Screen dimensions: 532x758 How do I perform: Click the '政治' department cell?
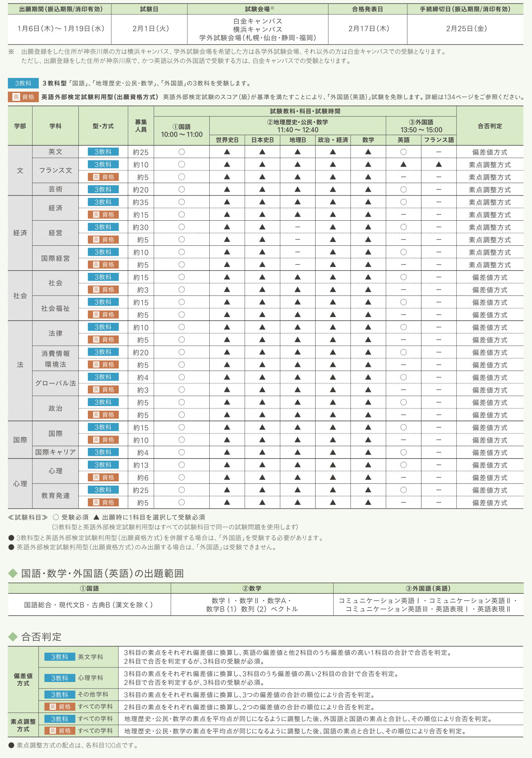pos(55,408)
